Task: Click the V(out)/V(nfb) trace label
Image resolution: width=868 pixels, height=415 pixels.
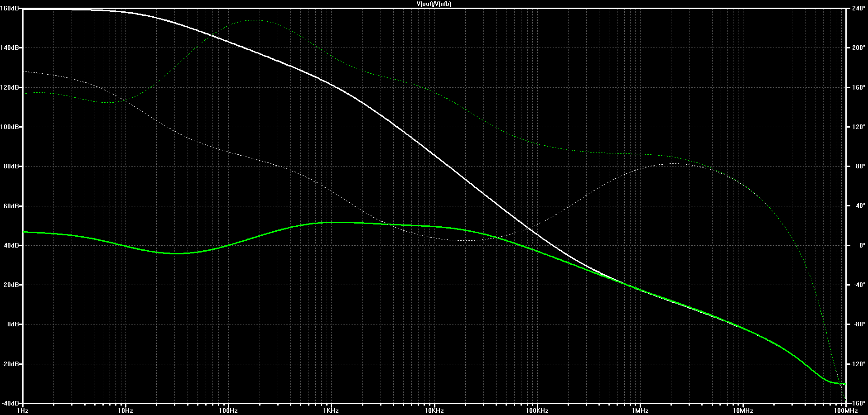Action: (434, 4)
